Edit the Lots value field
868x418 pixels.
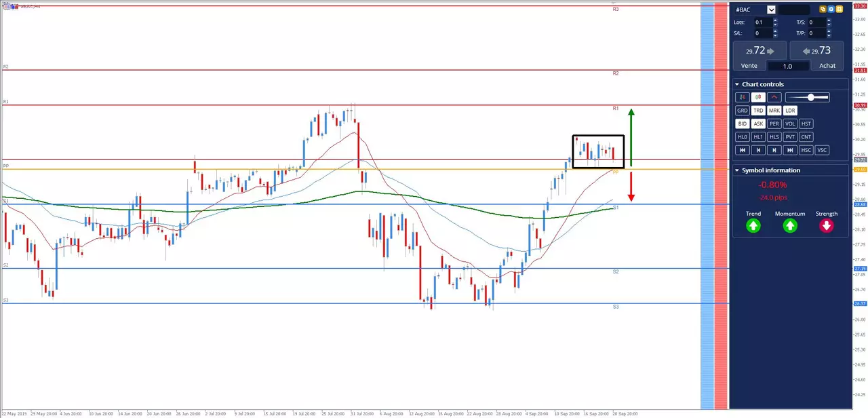point(763,22)
